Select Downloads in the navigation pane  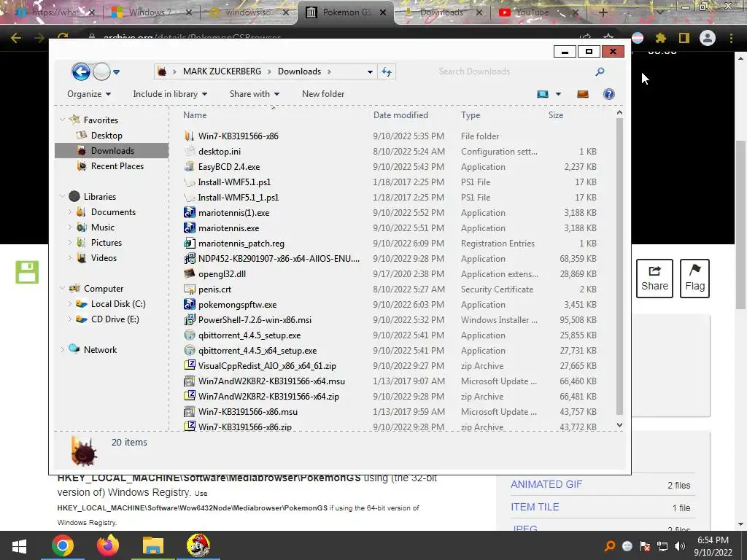tap(112, 150)
